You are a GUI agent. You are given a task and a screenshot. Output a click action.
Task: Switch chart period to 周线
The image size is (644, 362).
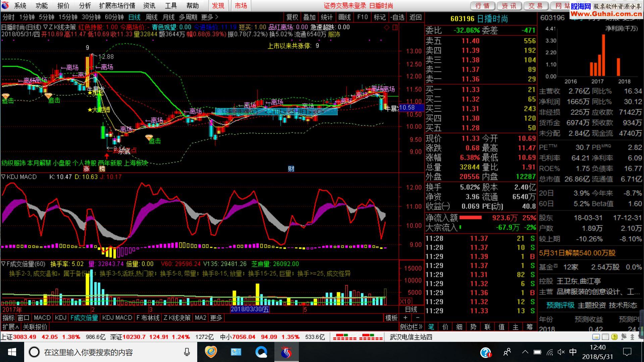click(152, 17)
